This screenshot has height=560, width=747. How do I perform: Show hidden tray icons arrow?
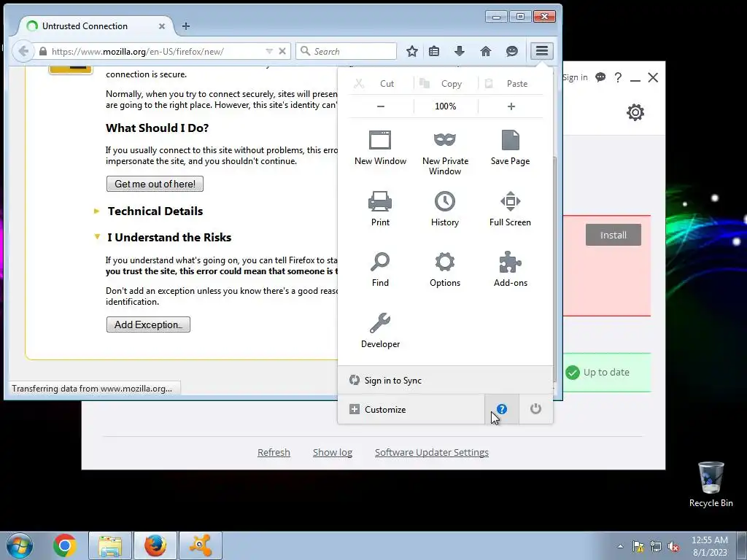coord(620,547)
